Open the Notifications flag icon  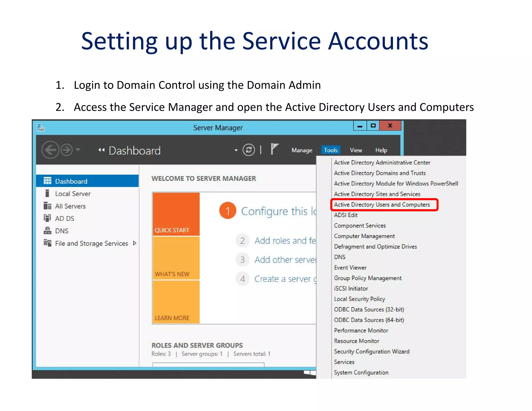[x=274, y=149]
